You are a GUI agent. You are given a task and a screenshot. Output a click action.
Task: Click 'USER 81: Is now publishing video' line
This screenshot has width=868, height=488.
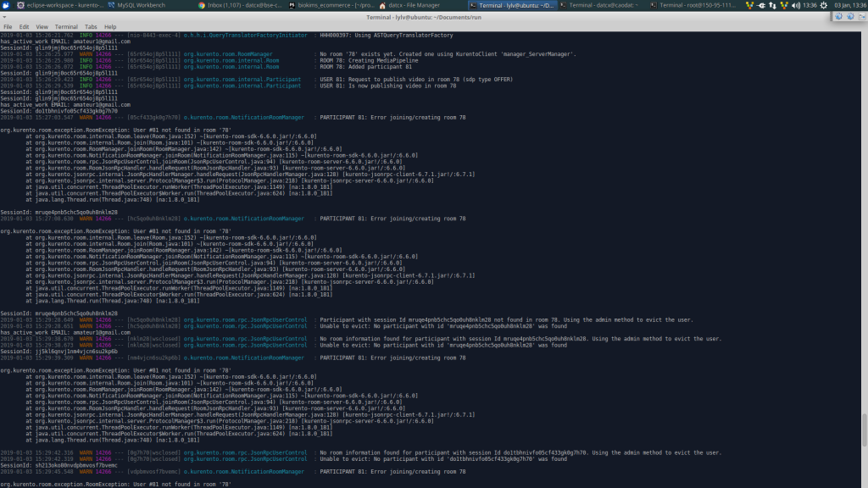[x=388, y=86]
